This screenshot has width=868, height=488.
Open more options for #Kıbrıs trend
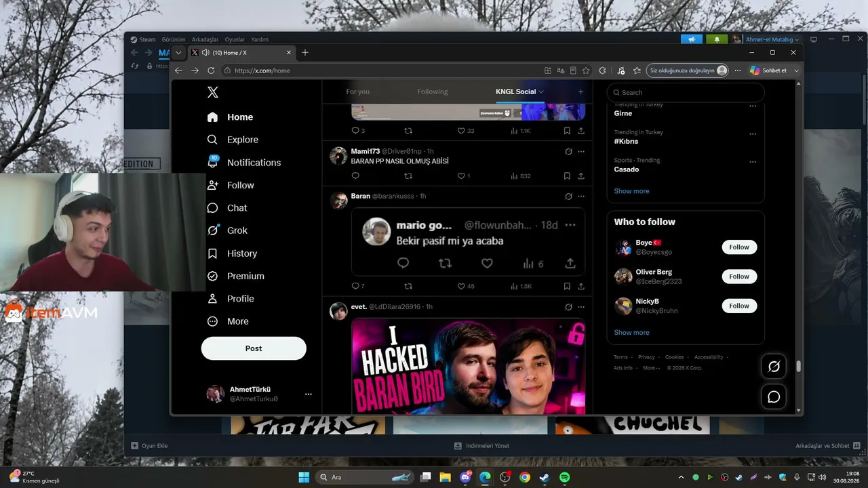point(753,134)
